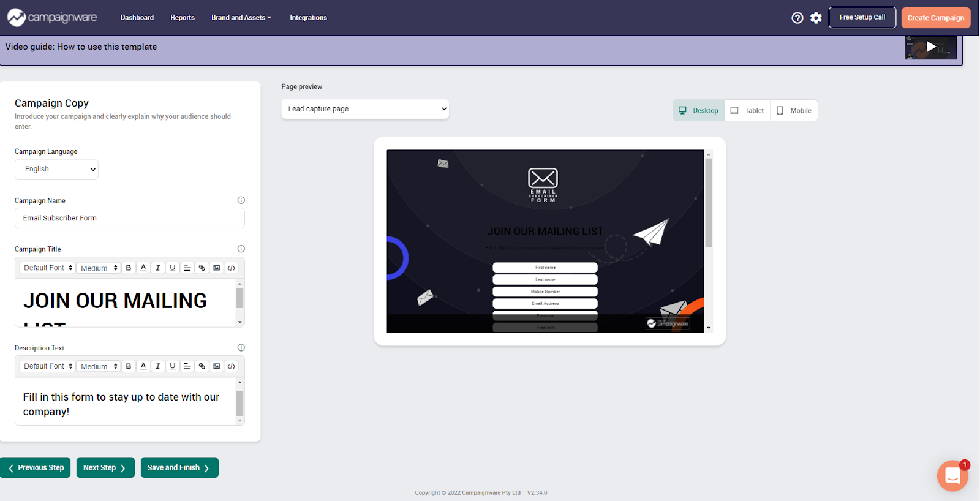980x501 pixels.
Task: Play the video guide thumbnail
Action: pos(930,47)
